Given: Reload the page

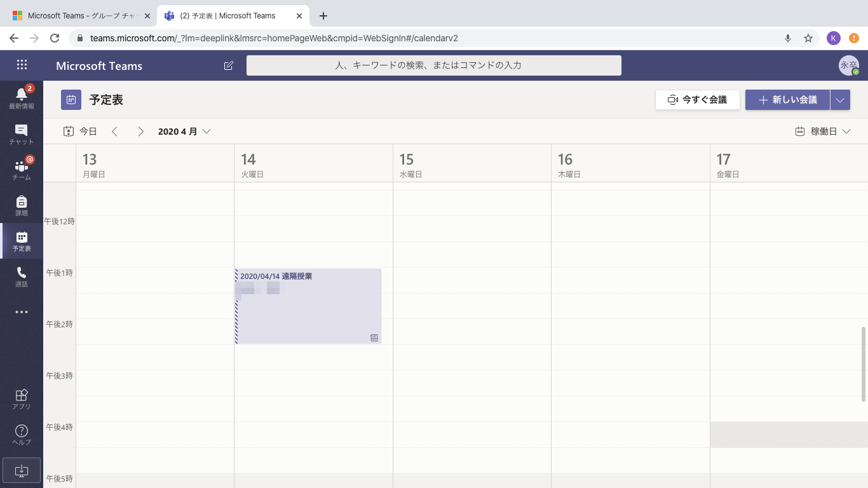Looking at the screenshot, I should coord(55,38).
